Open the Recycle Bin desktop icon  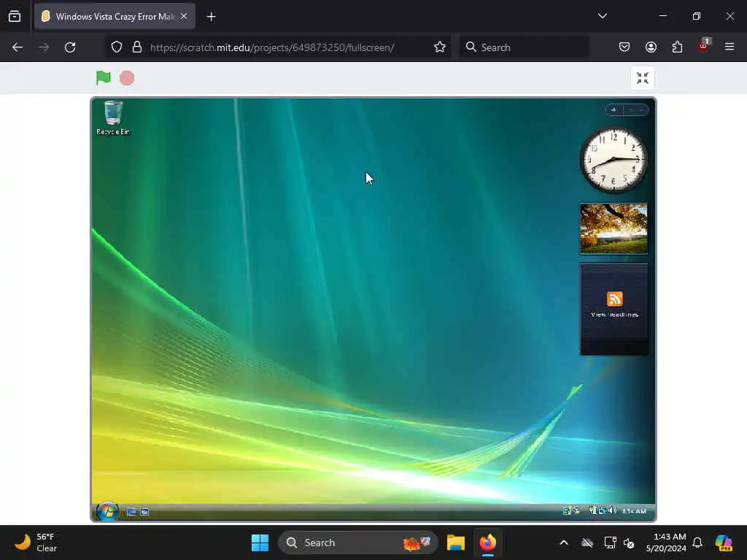click(x=113, y=117)
